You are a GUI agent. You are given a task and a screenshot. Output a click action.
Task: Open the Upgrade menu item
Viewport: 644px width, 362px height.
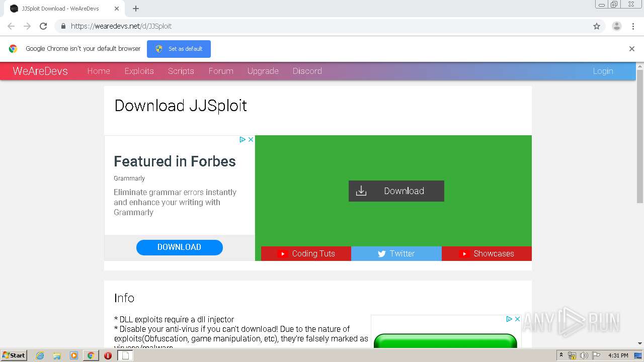coord(263,71)
